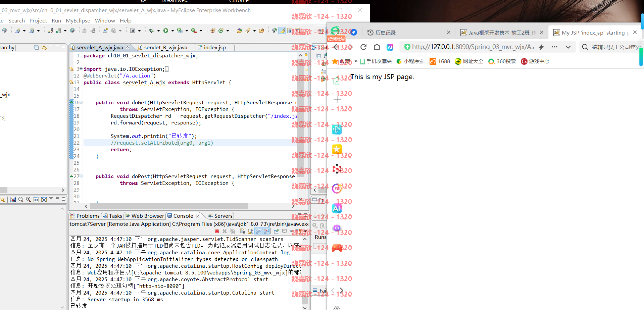Click the console vertical scrollbar down arrow
The image size is (644, 310).
click(305, 307)
